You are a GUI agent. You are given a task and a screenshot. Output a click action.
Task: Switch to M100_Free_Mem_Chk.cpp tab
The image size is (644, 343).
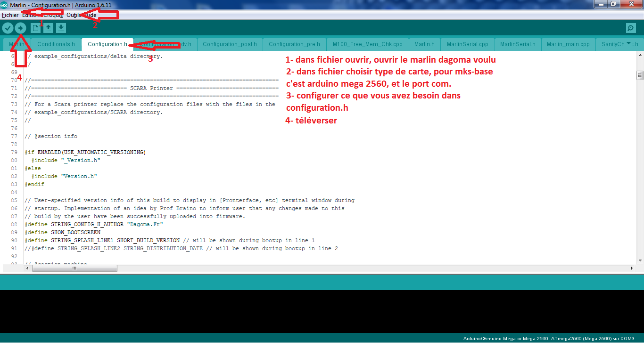coord(368,44)
